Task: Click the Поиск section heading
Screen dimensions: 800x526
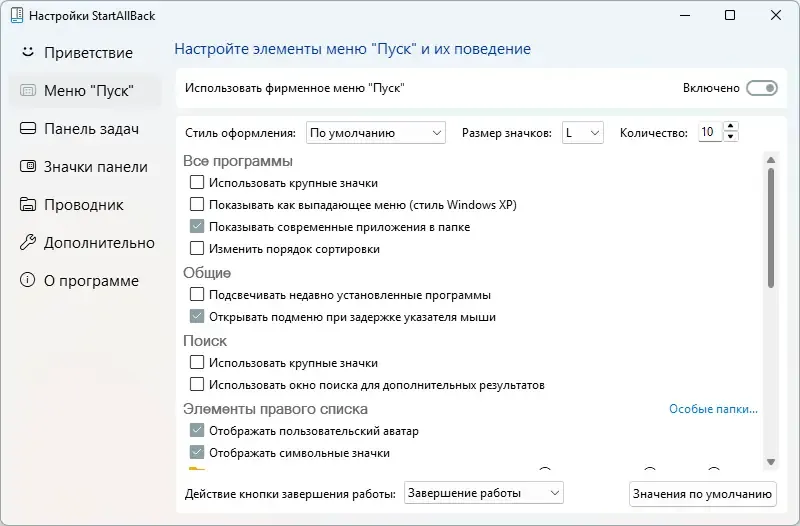Action: pos(205,341)
